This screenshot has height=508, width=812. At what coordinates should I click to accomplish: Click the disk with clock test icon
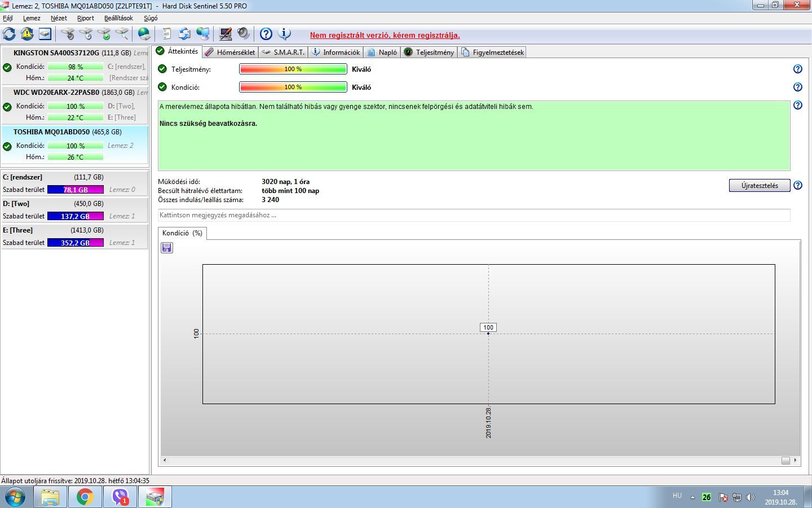pyautogui.click(x=86, y=34)
